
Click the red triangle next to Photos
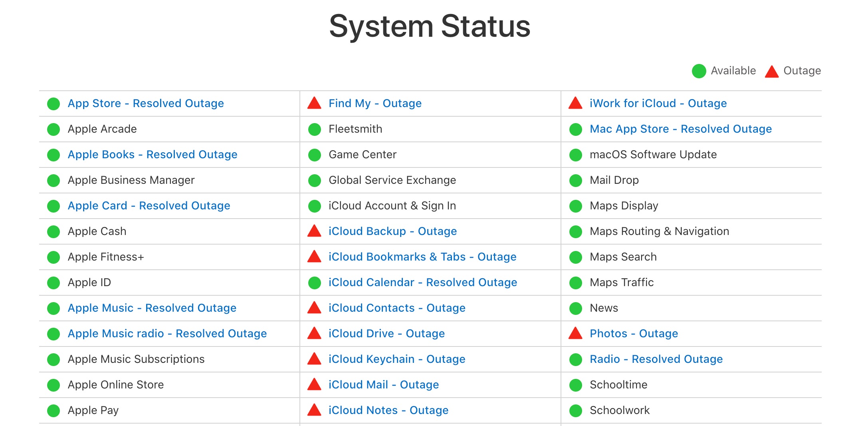575,334
